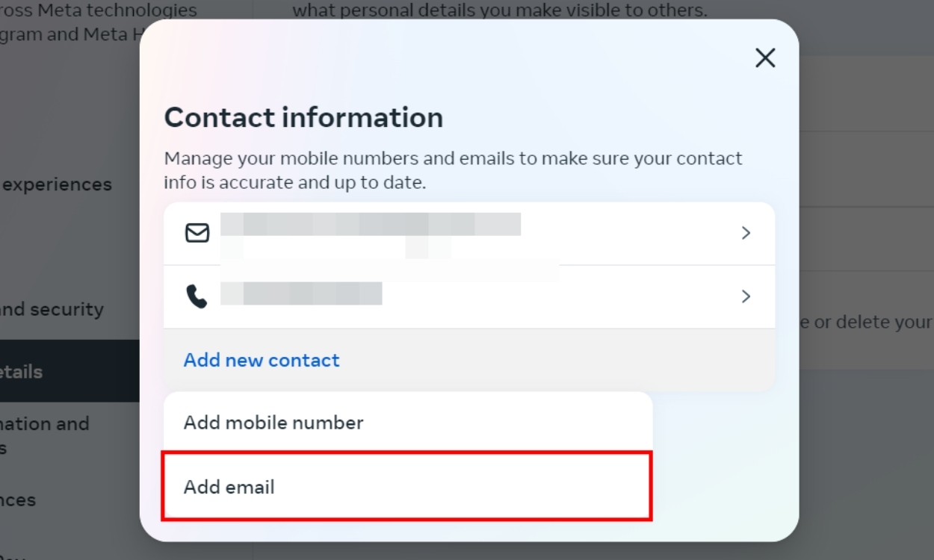Click the email envelope icon
Screen dimensions: 934x560
[196, 233]
